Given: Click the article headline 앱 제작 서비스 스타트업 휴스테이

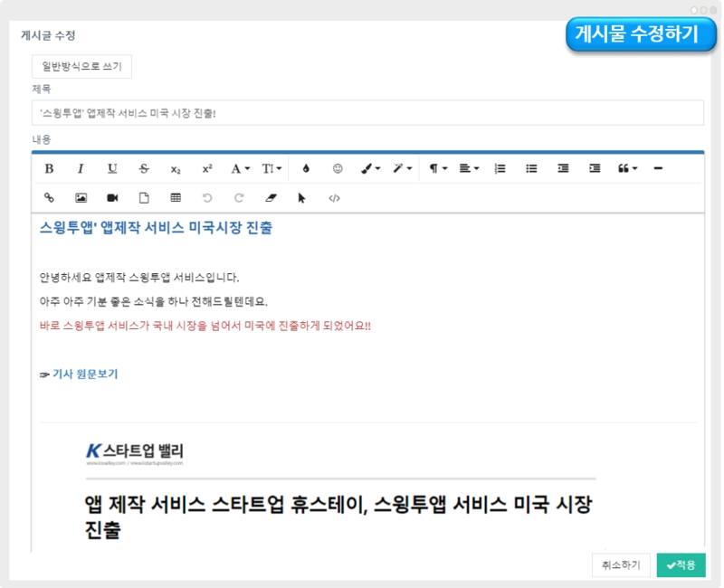Looking at the screenshot, I should pos(338,517).
